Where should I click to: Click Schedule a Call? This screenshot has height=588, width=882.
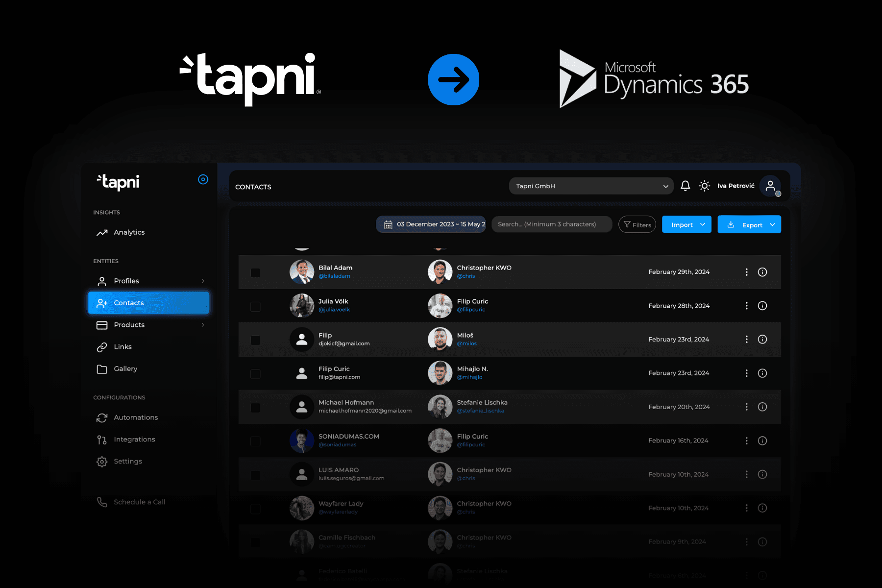tap(139, 502)
